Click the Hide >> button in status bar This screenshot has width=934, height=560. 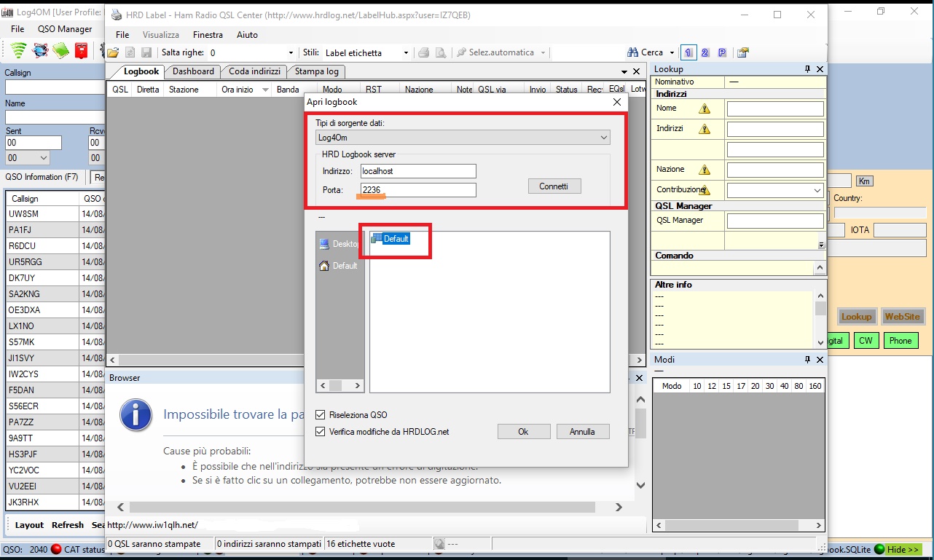[903, 550]
